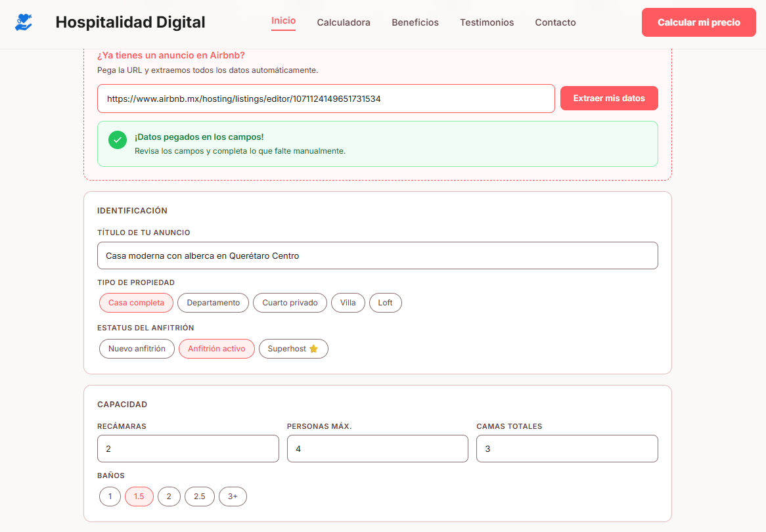Image resolution: width=766 pixels, height=532 pixels.
Task: Click 'Revisa los campos y completa' hint text
Action: coord(240,151)
